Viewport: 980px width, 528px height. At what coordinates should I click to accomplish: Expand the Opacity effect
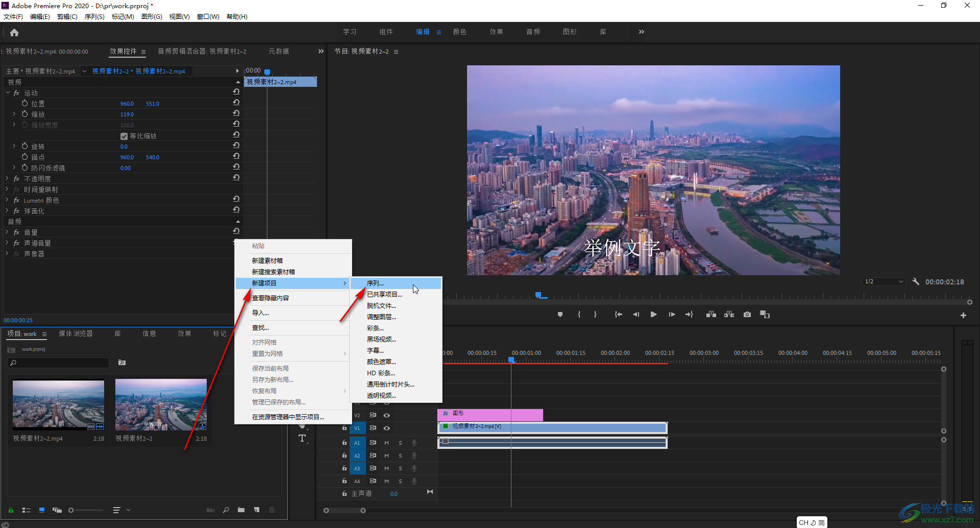click(x=7, y=178)
